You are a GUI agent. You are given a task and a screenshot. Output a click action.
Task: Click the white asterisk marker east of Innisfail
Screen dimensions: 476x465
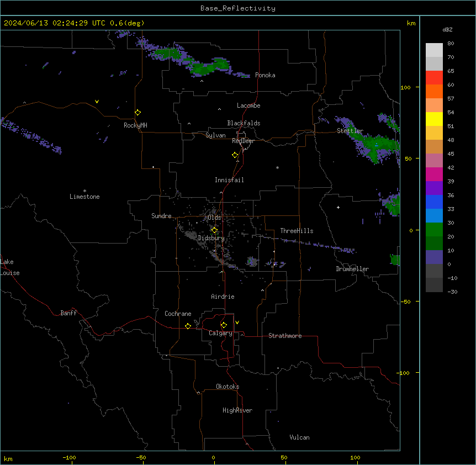click(x=277, y=167)
